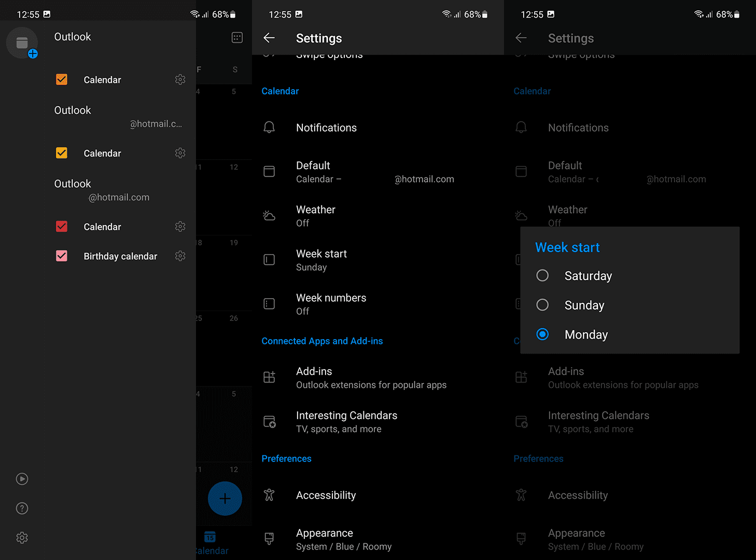Open settings gear for the yellow-checked Calendar
Viewport: 756px width, 560px height.
(x=180, y=153)
